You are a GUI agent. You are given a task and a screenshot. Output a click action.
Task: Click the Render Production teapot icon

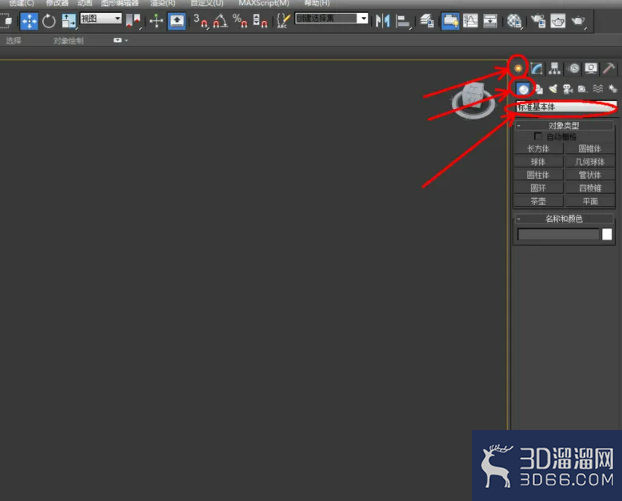coord(578,21)
